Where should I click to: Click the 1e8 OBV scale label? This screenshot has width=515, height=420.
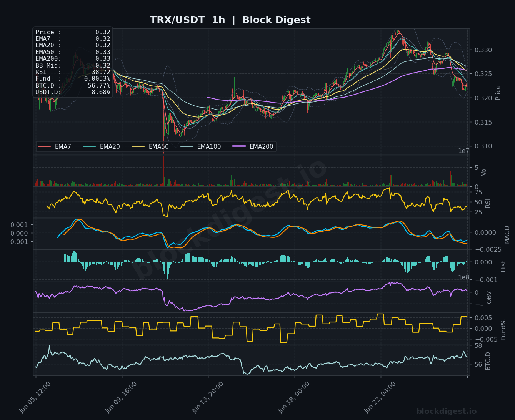click(x=463, y=277)
